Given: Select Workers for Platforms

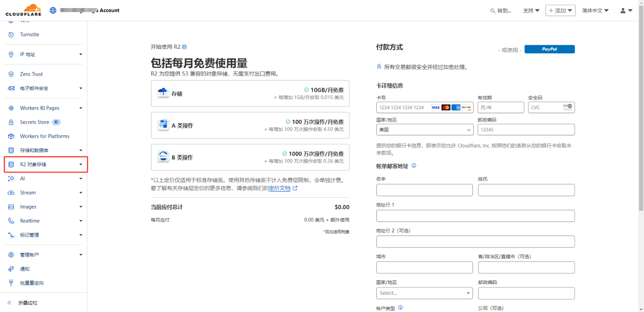Looking at the screenshot, I should (x=44, y=136).
